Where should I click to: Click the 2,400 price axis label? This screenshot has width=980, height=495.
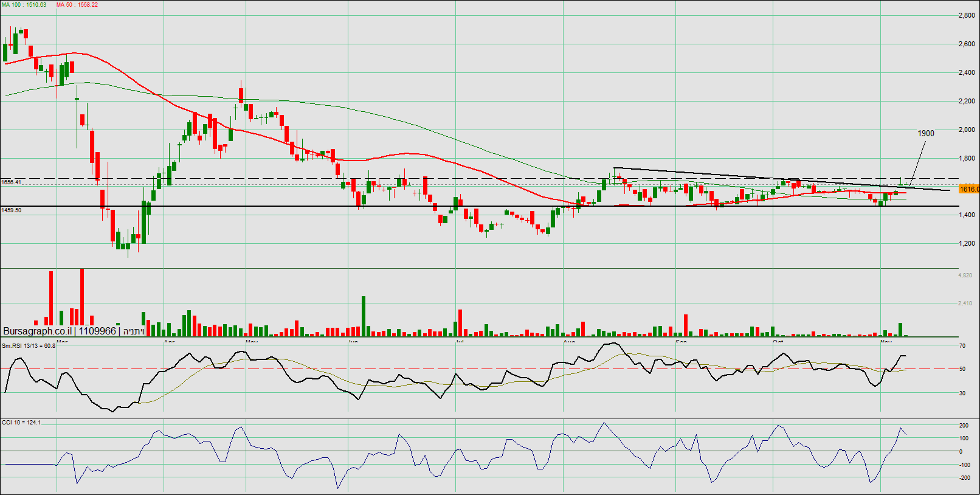(967, 73)
